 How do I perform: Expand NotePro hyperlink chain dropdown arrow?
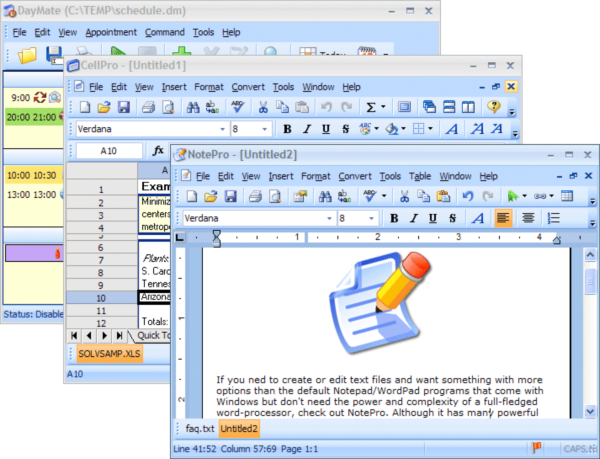tap(551, 196)
